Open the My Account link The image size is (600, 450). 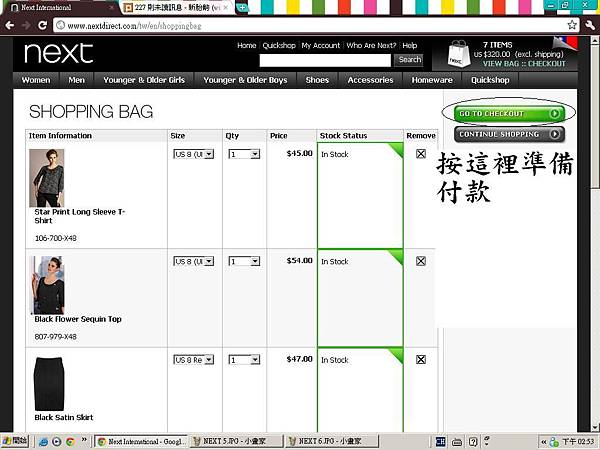coord(321,46)
